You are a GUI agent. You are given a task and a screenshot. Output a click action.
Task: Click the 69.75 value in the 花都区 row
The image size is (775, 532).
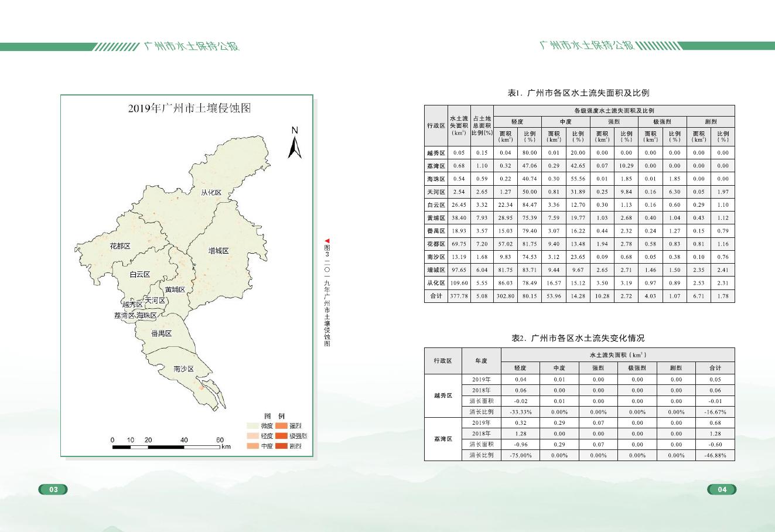[459, 244]
